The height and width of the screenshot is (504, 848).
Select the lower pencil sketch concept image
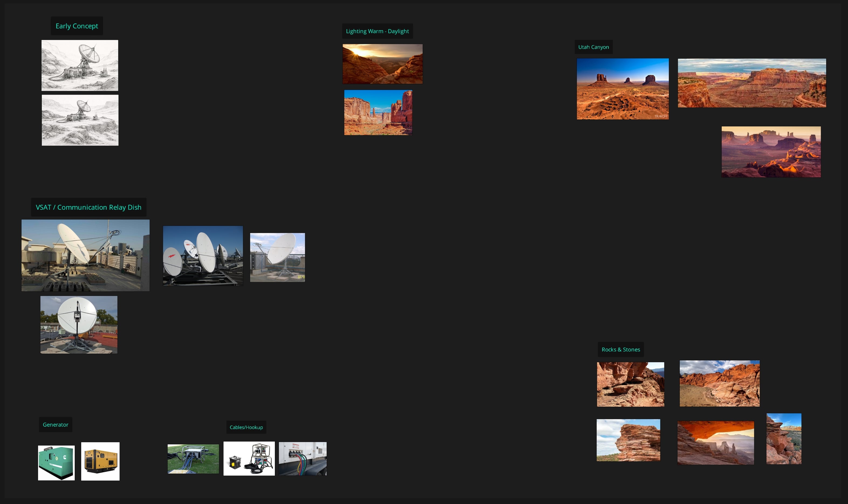pos(80,120)
